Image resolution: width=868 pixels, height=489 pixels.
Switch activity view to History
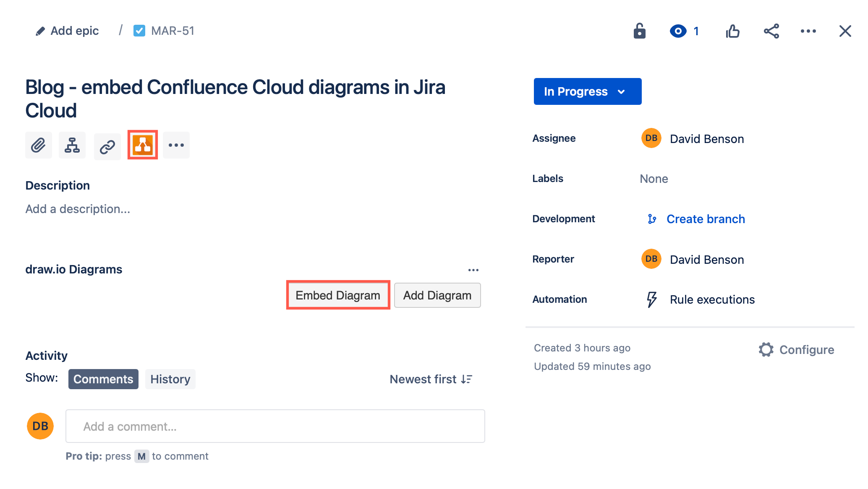click(x=170, y=379)
